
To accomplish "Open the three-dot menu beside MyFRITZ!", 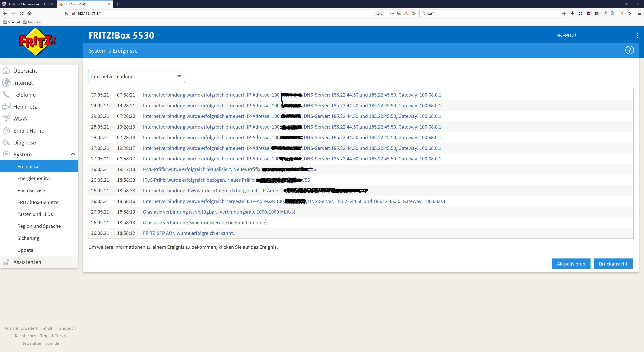I will (x=637, y=36).
